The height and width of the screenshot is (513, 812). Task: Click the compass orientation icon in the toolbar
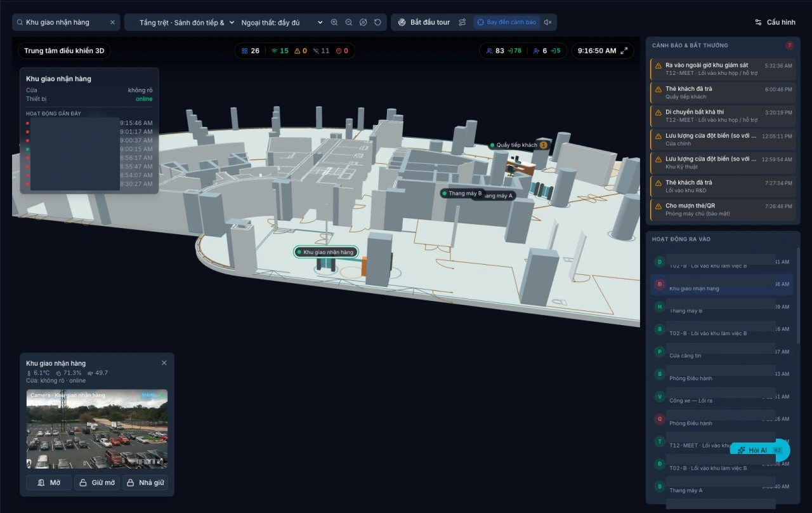363,22
